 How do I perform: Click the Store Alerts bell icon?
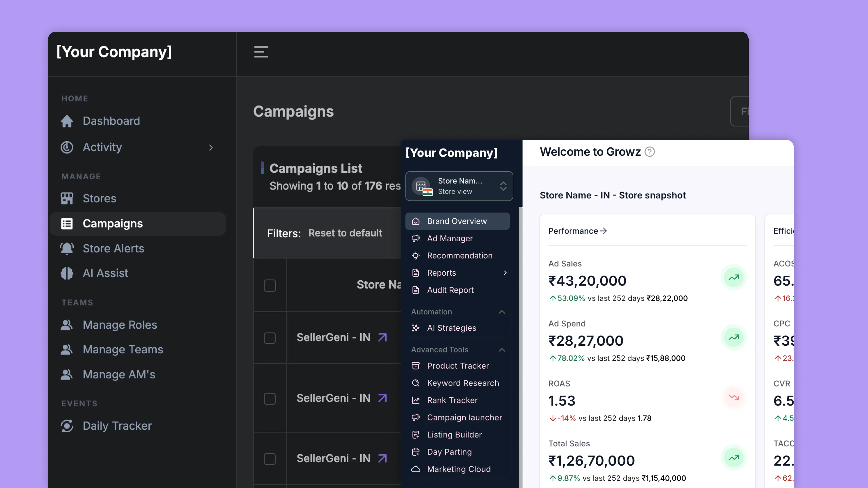(x=67, y=249)
